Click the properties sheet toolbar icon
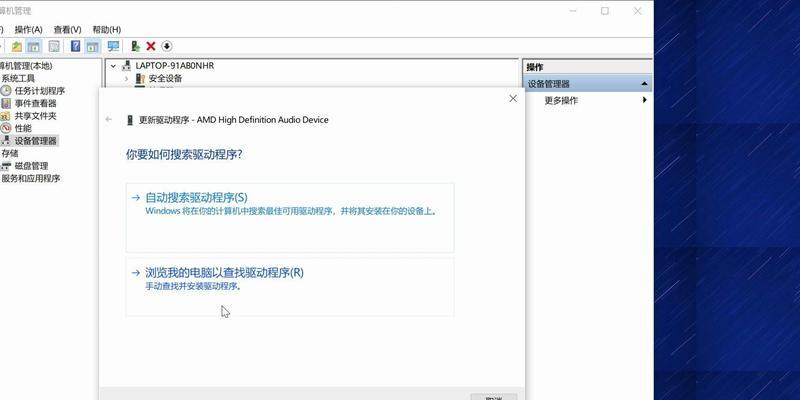The width and height of the screenshot is (800, 400). 54,46
